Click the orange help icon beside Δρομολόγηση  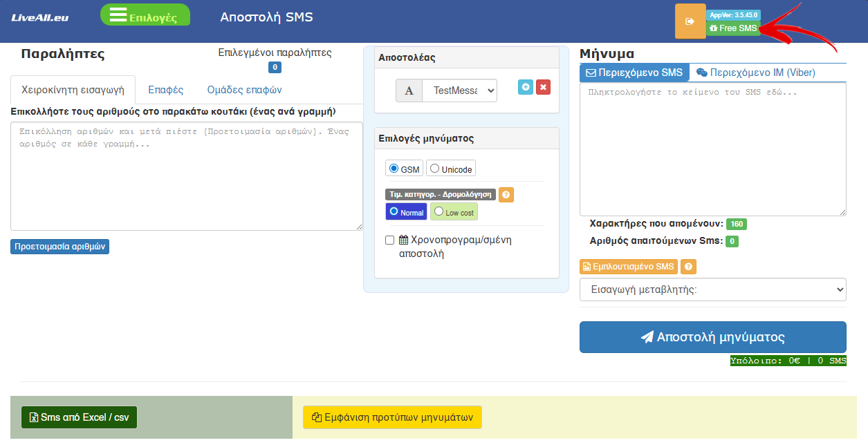tap(506, 195)
